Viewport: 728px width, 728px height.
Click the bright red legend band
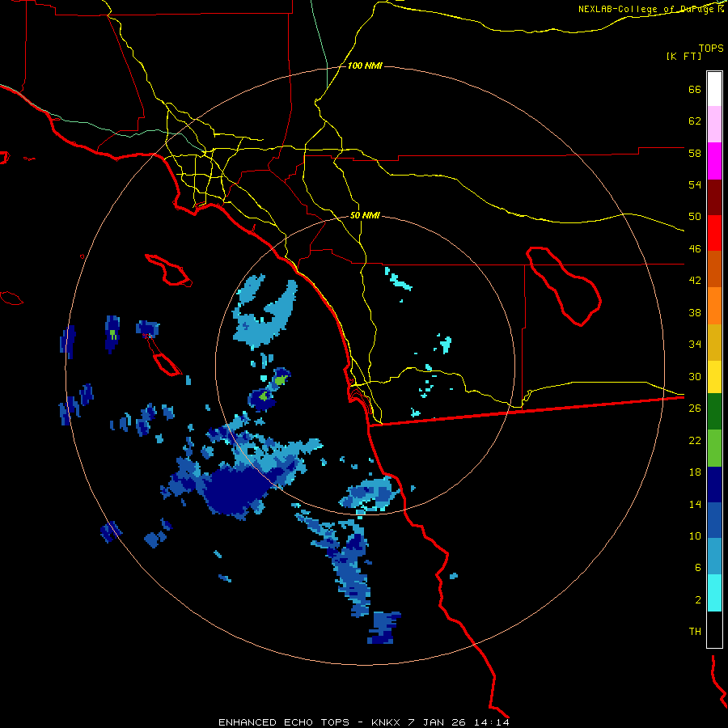pos(714,233)
